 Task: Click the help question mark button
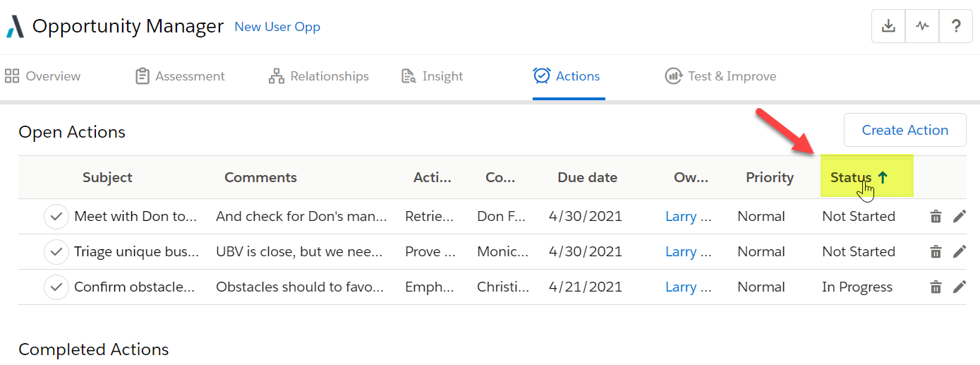956,27
